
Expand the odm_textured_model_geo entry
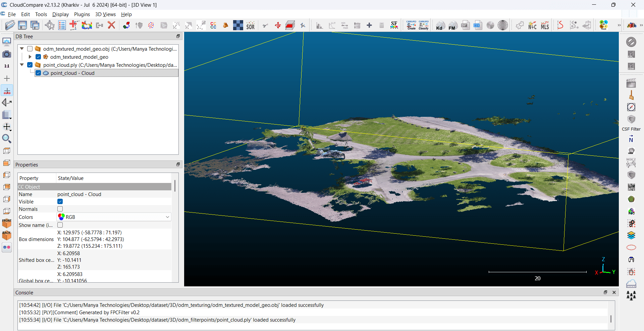pos(30,57)
